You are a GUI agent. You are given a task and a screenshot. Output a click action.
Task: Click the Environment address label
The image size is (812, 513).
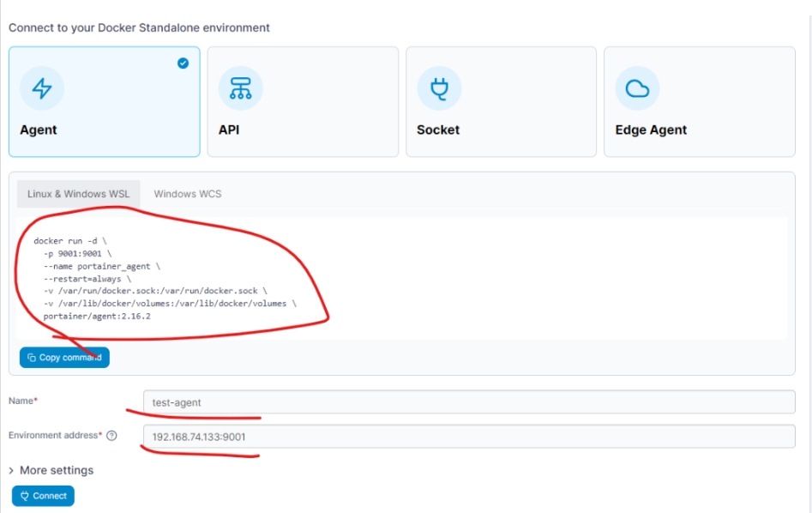click(56, 435)
